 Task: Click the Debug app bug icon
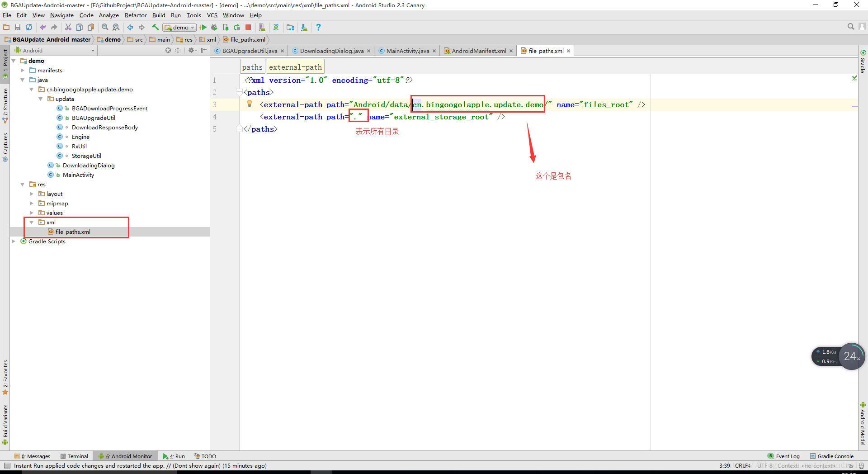(x=214, y=27)
